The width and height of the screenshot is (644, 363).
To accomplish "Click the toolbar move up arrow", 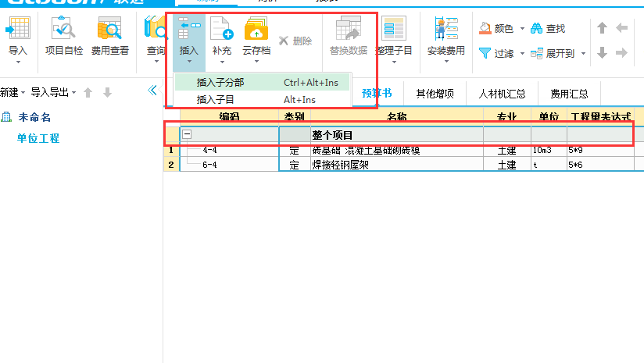I will (602, 28).
